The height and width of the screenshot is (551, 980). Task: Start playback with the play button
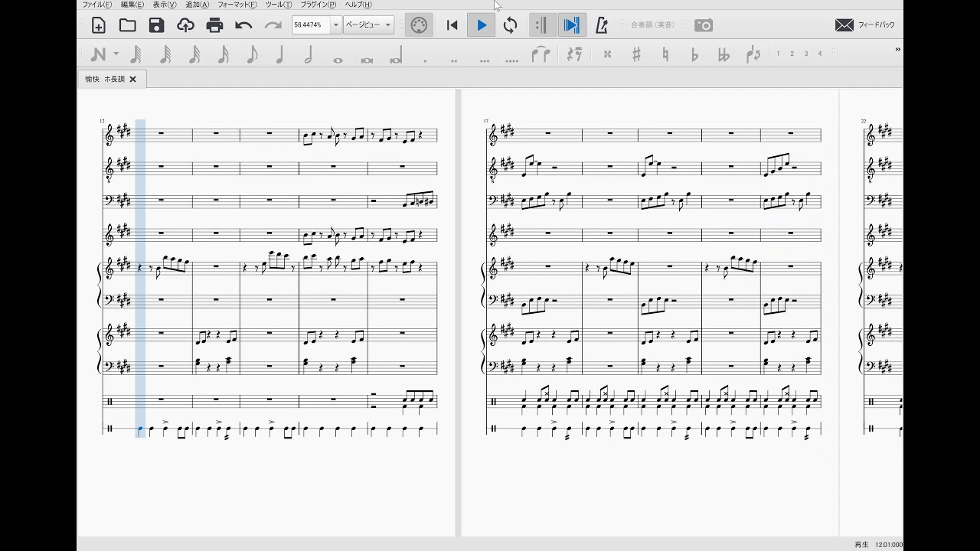(x=482, y=25)
